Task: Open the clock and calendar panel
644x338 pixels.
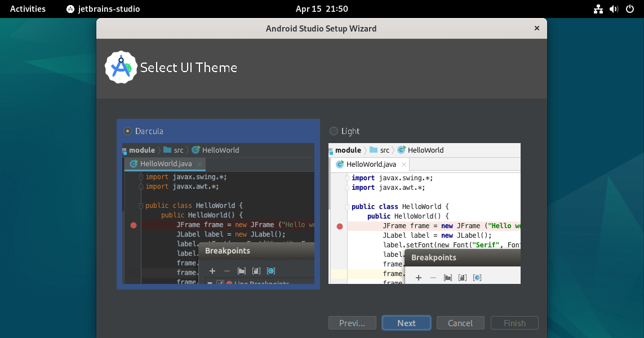Action: (322, 8)
